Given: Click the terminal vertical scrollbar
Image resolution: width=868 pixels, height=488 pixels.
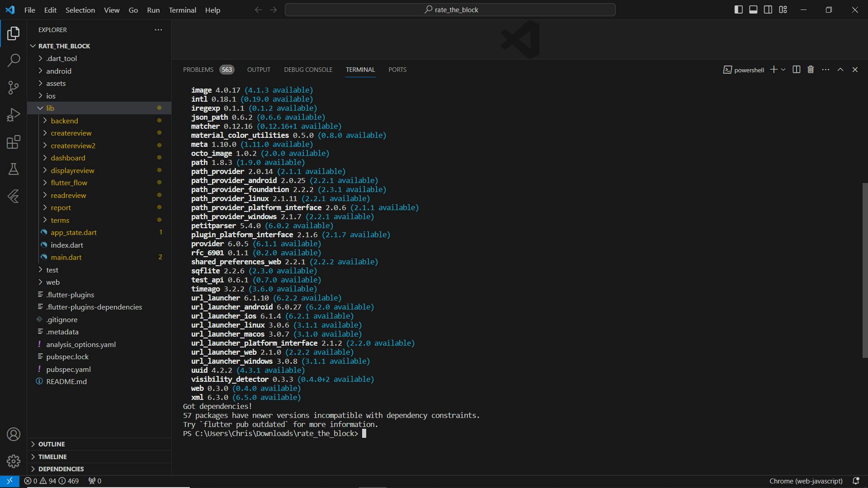Looking at the screenshot, I should (865, 270).
